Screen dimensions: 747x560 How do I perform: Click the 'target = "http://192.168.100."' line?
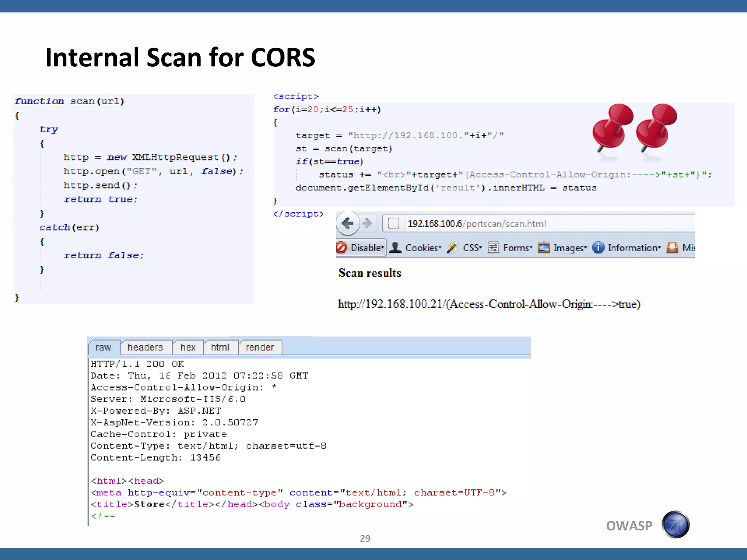[x=400, y=135]
